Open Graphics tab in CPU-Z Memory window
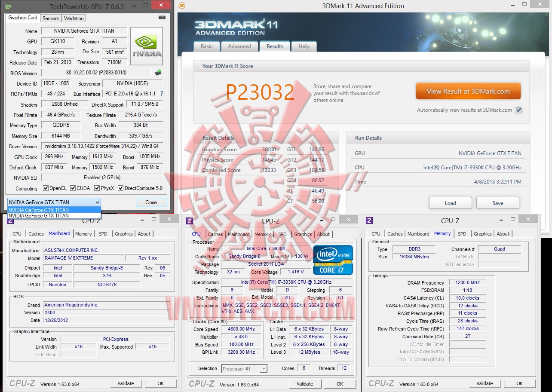Image resolution: width=552 pixels, height=392 pixels. point(483,234)
